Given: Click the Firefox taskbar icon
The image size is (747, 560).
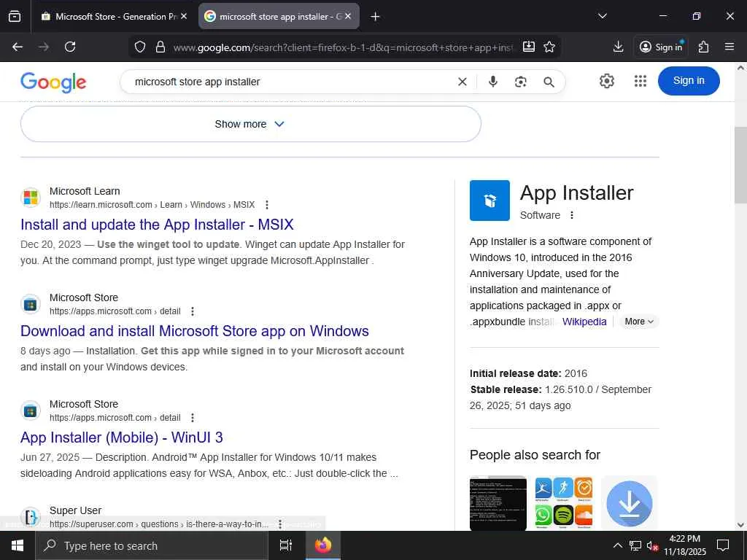Looking at the screenshot, I should (323, 545).
